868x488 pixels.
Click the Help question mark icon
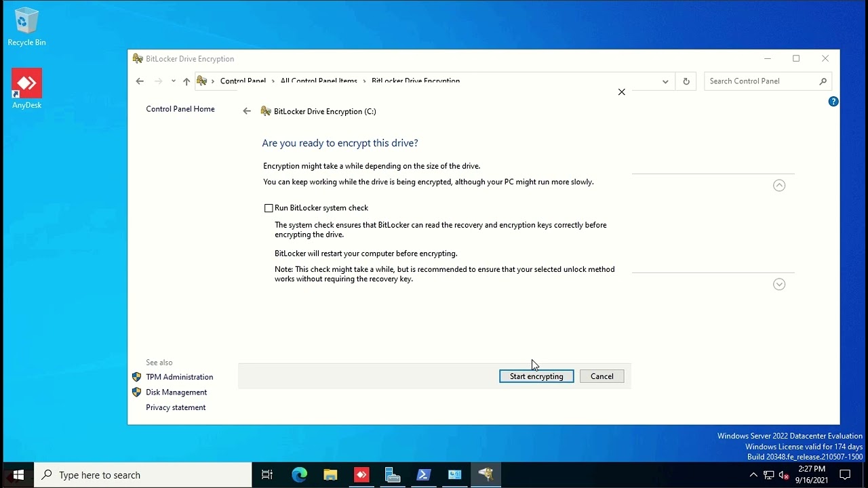click(833, 101)
